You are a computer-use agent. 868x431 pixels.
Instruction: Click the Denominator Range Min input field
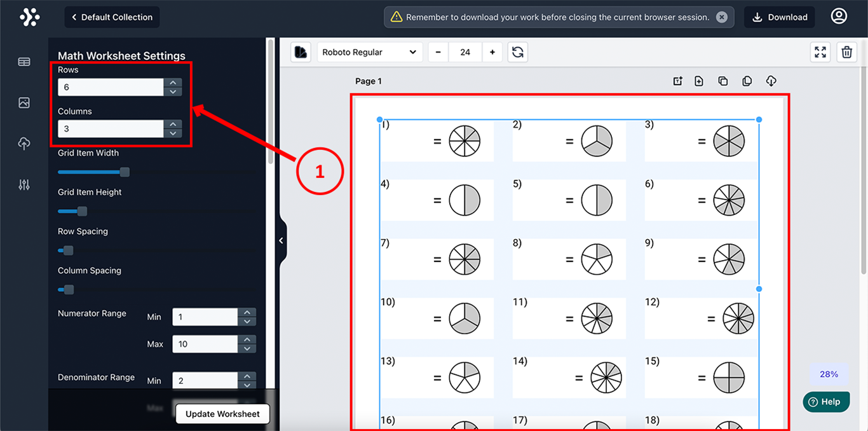205,381
